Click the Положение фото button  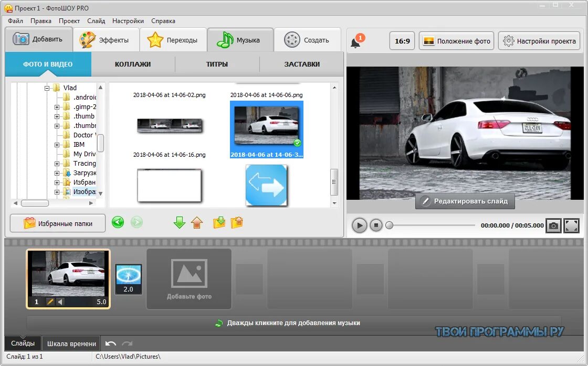tap(456, 41)
